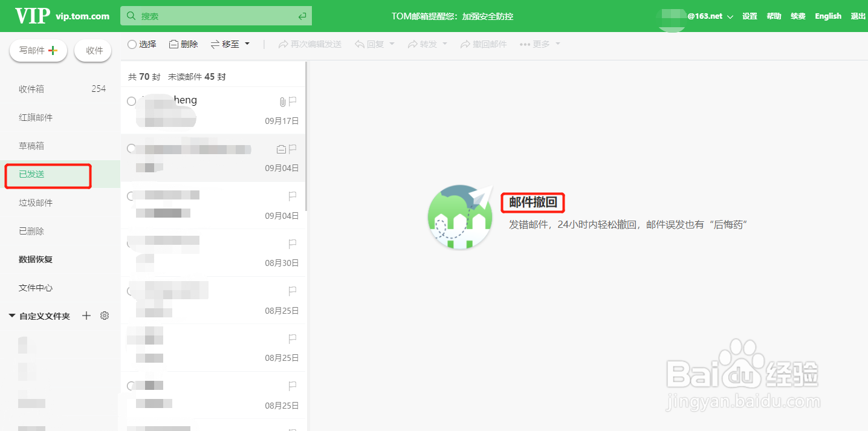
Task: Click the 转发 forward button
Action: 423,44
